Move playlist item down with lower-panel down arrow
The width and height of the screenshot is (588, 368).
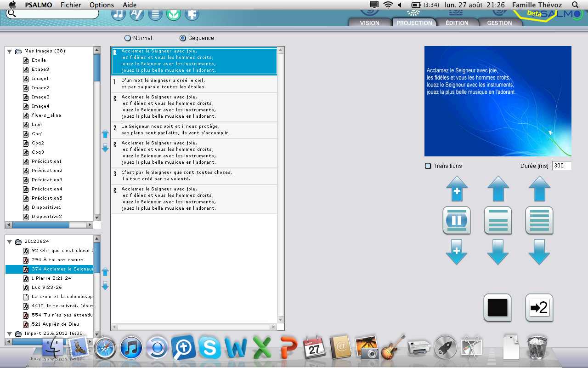(105, 286)
